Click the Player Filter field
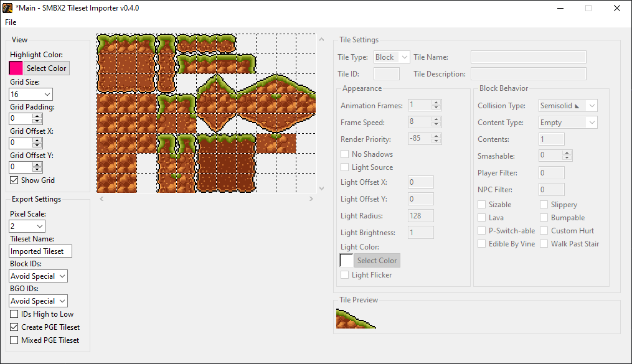This screenshot has width=632, height=364. [552, 173]
